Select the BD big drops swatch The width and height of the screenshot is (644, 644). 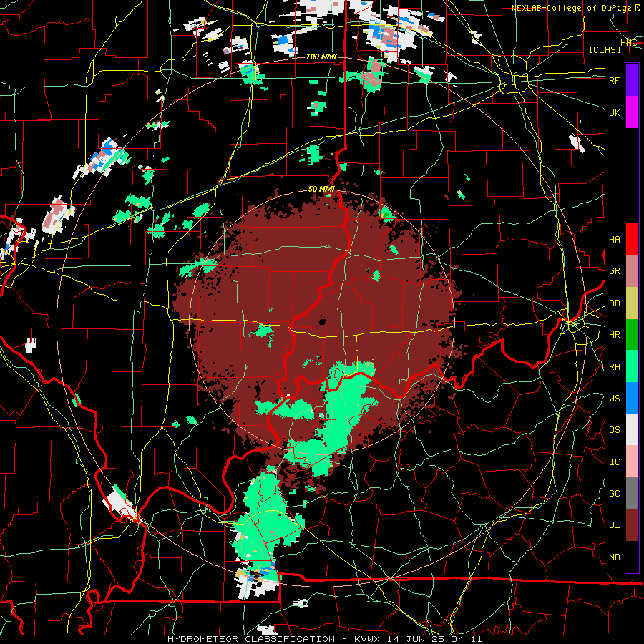click(x=632, y=303)
